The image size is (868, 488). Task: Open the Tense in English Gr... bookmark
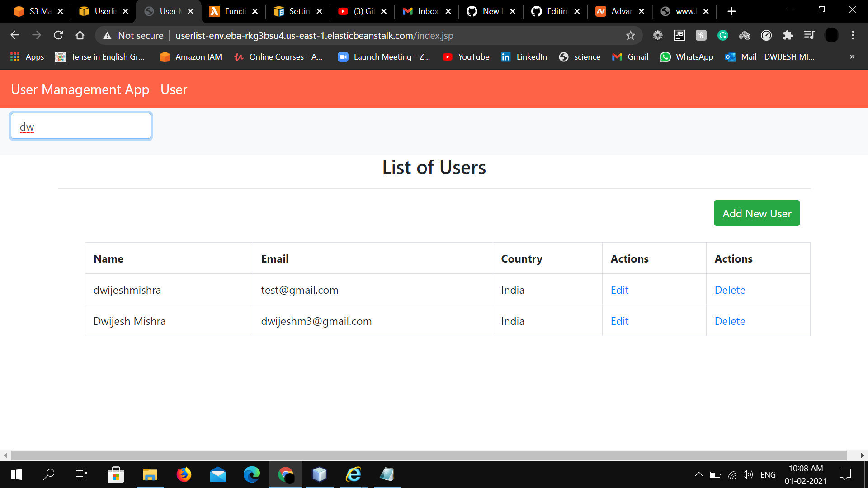[x=100, y=57]
